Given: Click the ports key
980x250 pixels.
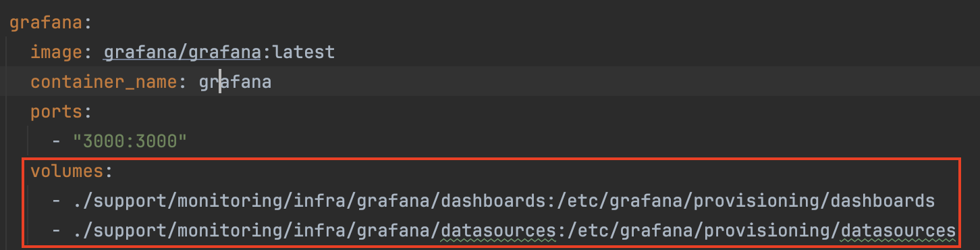Looking at the screenshot, I should pyautogui.click(x=56, y=111).
